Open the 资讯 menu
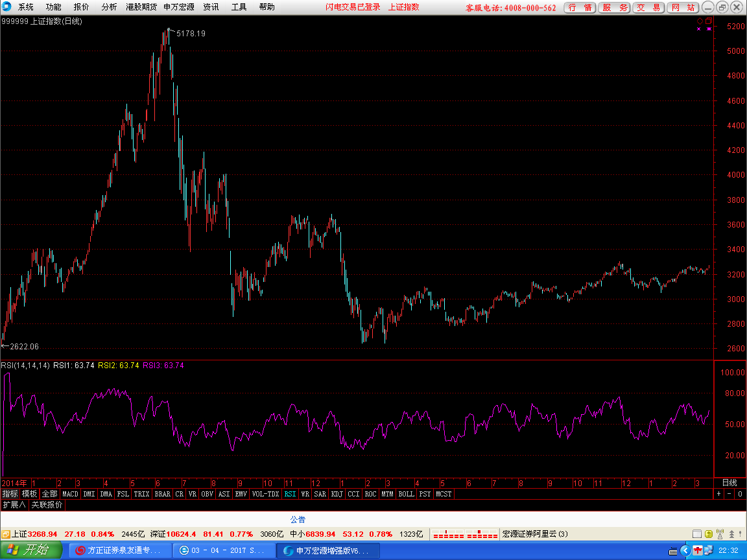 point(211,6)
